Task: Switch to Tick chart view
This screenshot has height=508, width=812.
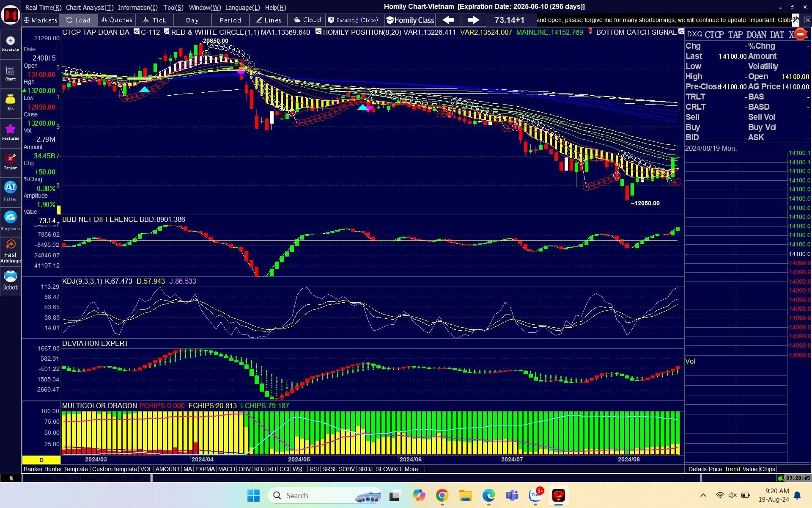Action: (x=154, y=20)
